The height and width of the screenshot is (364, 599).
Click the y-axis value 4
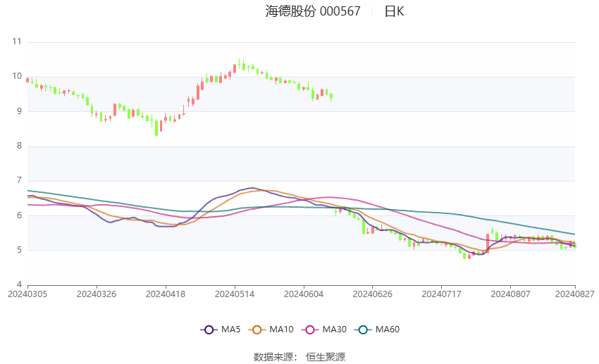coord(19,284)
